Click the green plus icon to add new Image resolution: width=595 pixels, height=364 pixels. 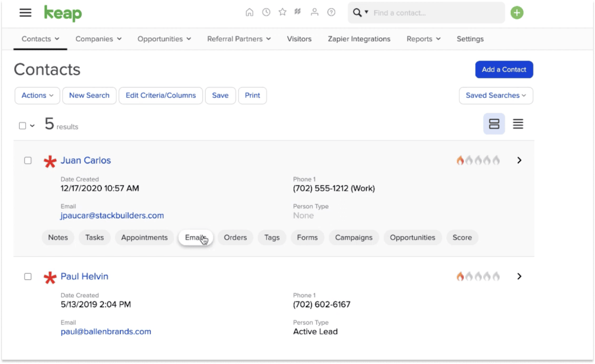point(517,12)
